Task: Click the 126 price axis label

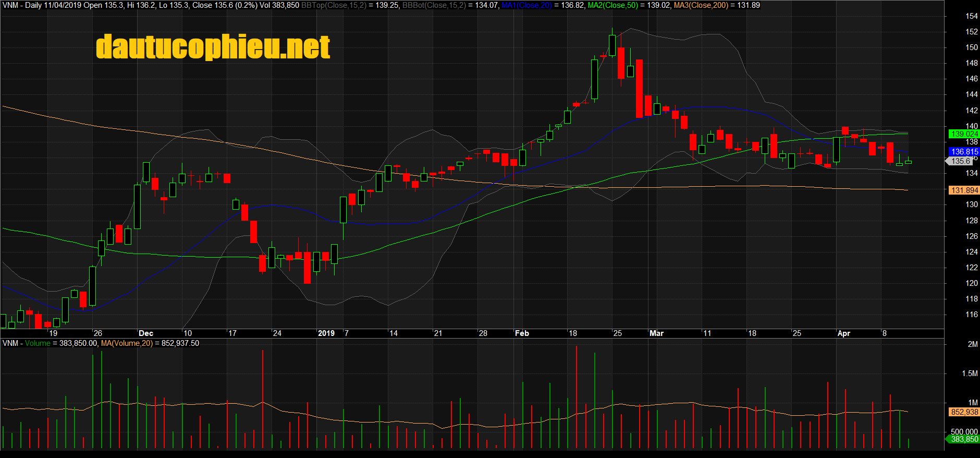Action: pyautogui.click(x=972, y=236)
